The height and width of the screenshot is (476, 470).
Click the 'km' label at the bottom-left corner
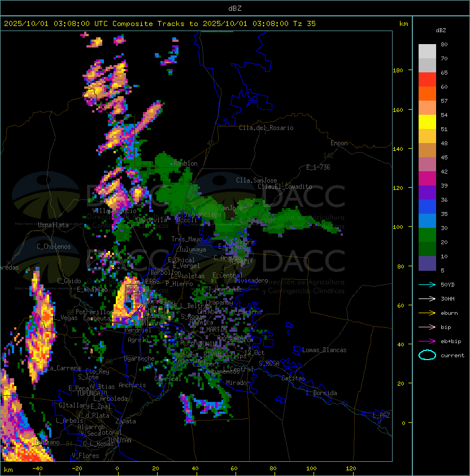click(8, 470)
